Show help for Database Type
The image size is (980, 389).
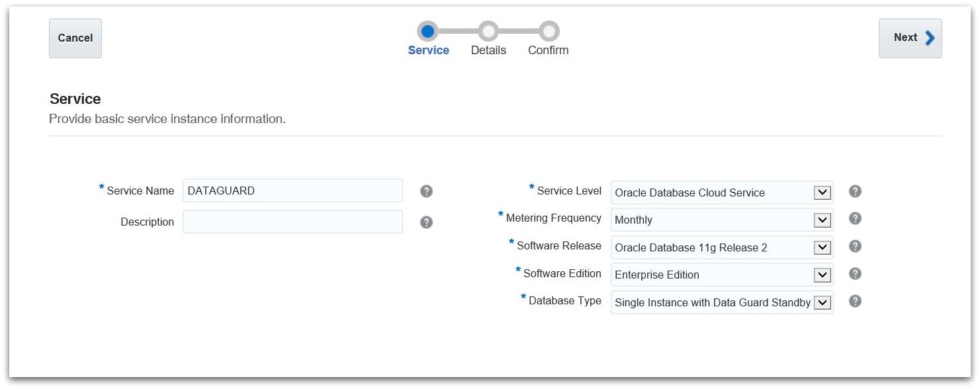(x=855, y=301)
